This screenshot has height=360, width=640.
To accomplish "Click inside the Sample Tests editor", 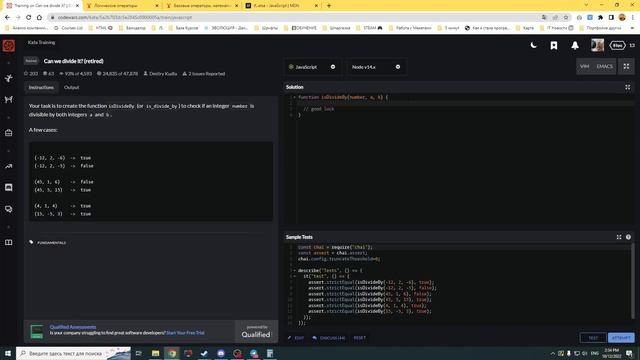I will coord(457,284).
